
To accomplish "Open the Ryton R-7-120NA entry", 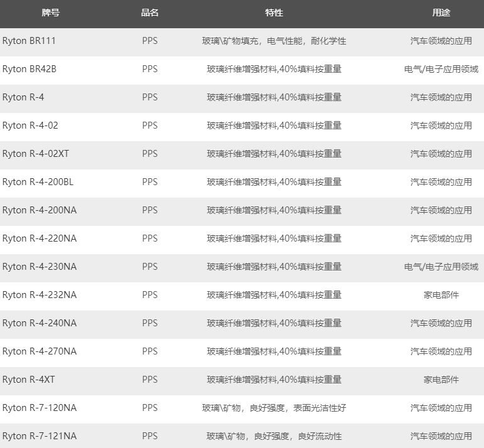I will [40, 408].
